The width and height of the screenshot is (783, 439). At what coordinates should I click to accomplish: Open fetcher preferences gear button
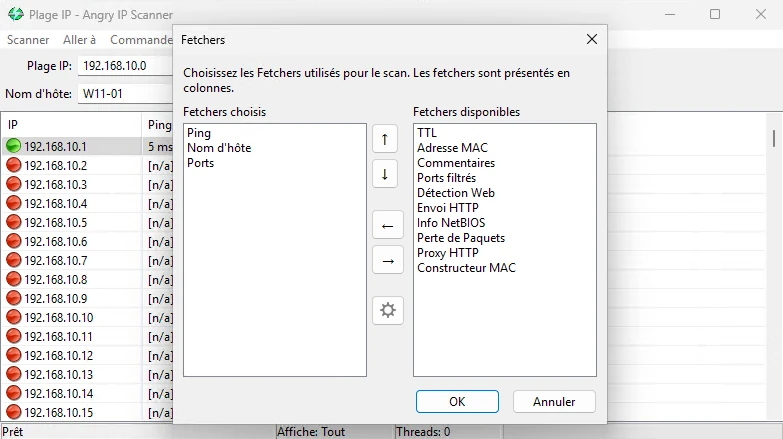coord(387,310)
